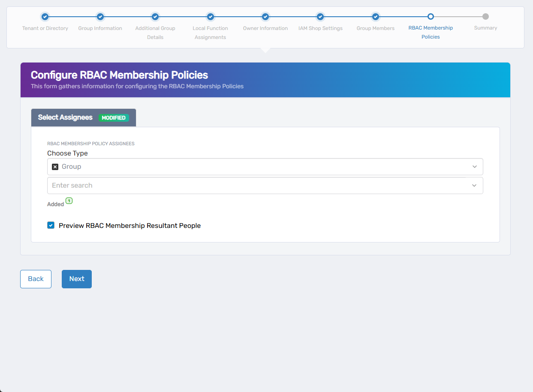Open the Choose Type dropdown

click(x=265, y=167)
